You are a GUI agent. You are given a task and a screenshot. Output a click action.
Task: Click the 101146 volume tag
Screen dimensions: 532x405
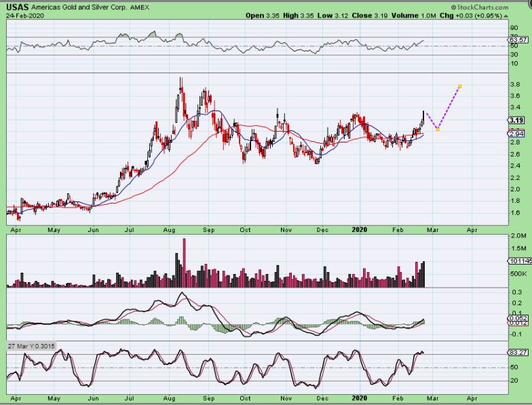point(520,261)
